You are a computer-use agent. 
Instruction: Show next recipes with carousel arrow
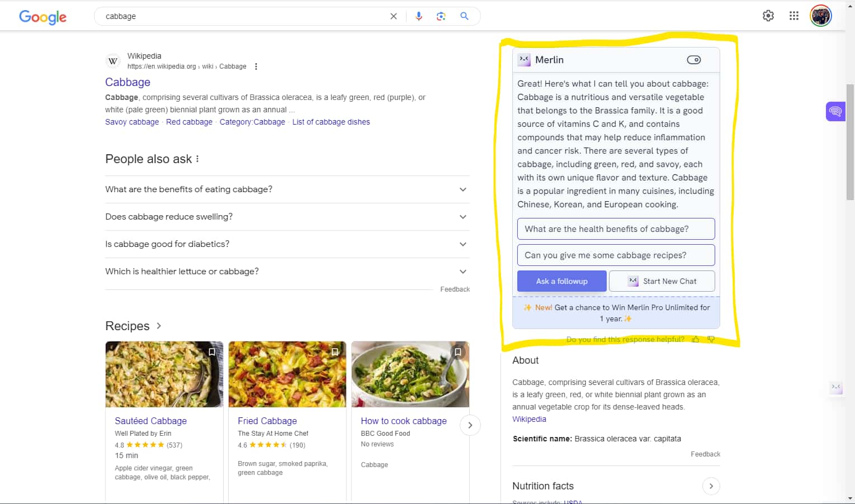(x=470, y=425)
